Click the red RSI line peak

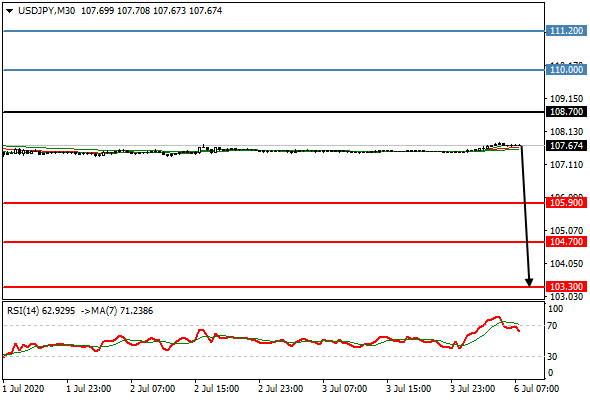click(497, 318)
